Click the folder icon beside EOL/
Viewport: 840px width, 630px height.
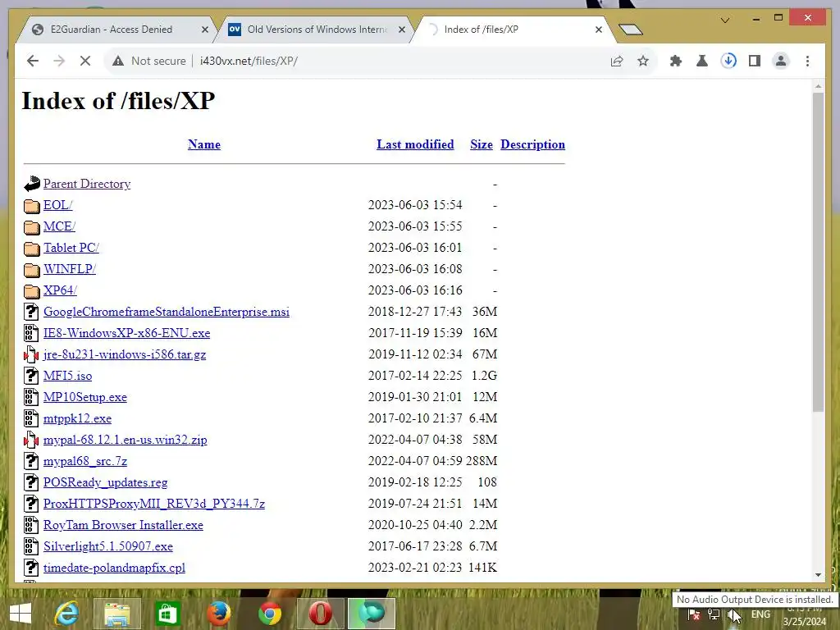tap(32, 206)
